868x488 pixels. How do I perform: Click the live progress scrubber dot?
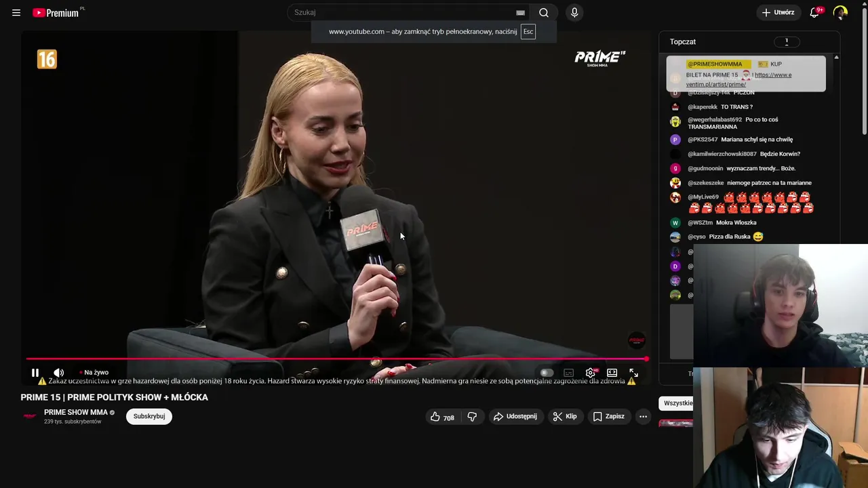tap(646, 359)
